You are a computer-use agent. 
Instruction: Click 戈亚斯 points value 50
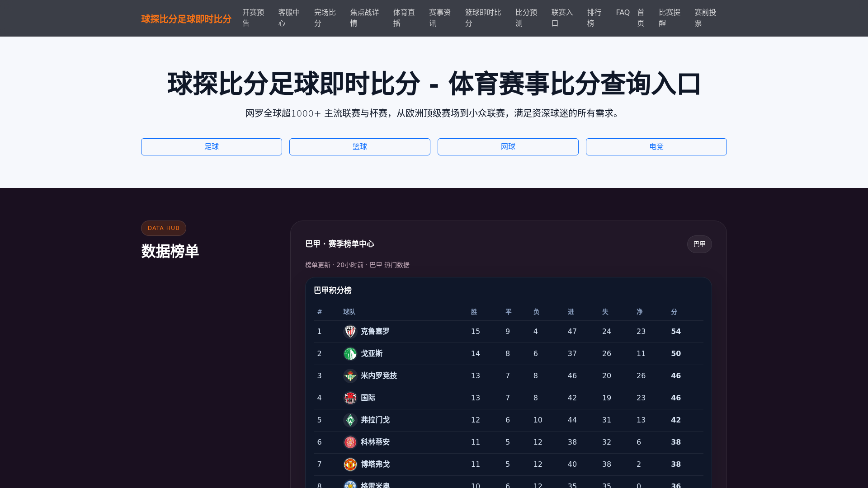[x=676, y=354]
